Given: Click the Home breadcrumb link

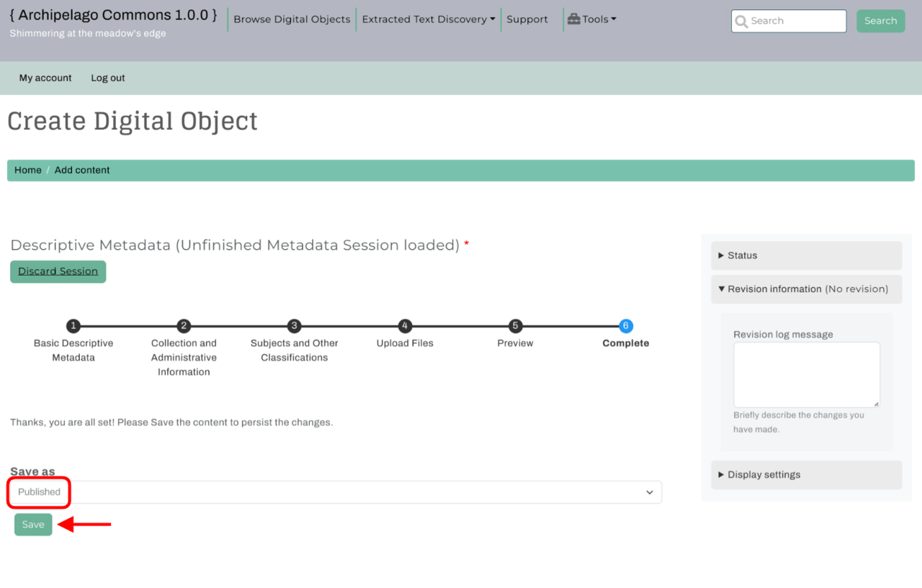Looking at the screenshot, I should click(28, 171).
